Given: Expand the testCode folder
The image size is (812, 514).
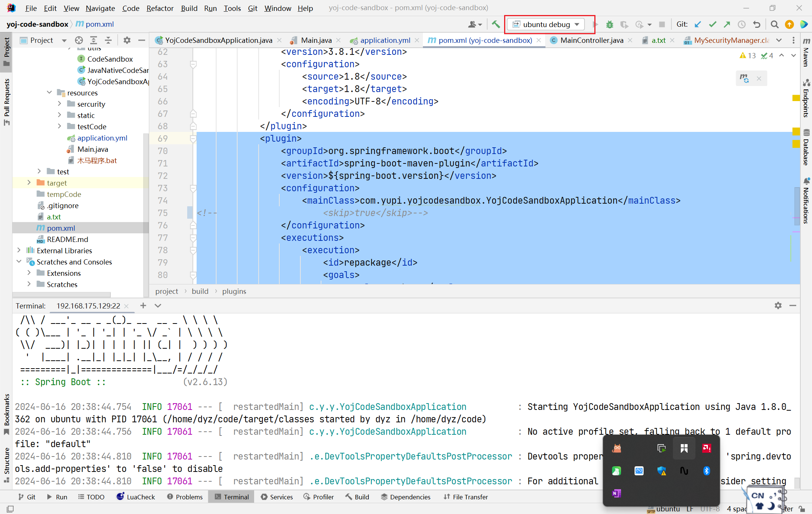Looking at the screenshot, I should point(59,126).
